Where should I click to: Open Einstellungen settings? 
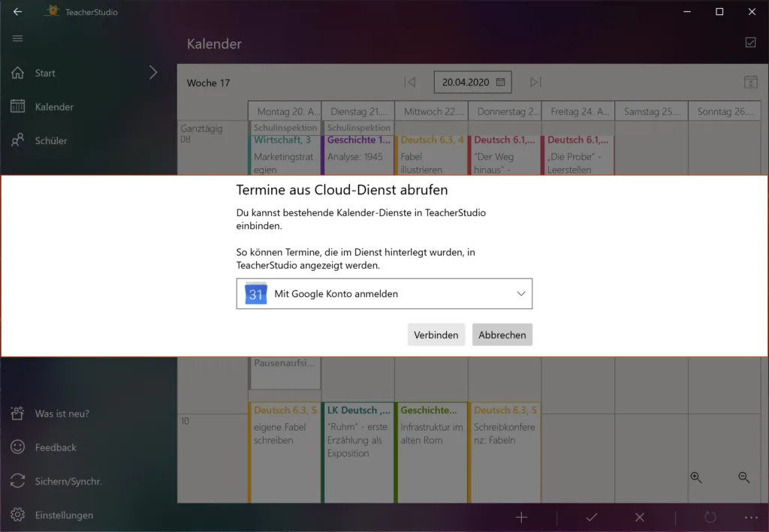[65, 515]
